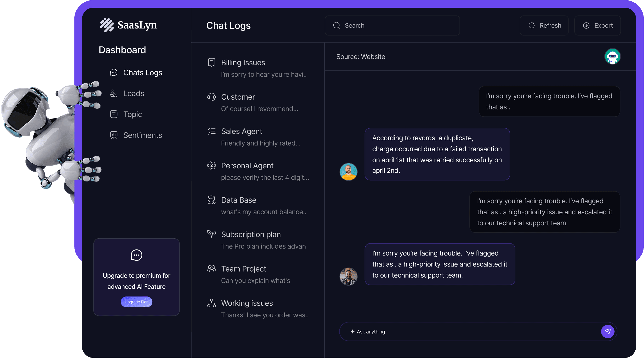Viewport: 644px width, 358px height.
Task: Open the Subscription plan conversation
Action: [258, 240]
